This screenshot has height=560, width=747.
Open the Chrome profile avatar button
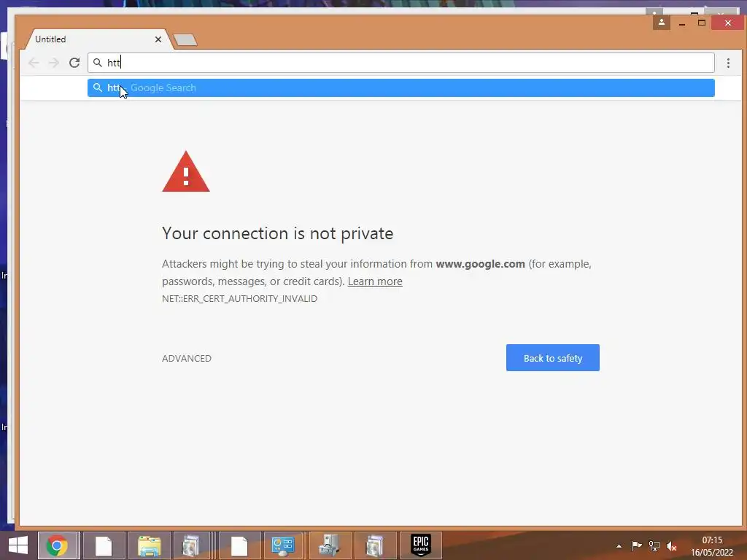661,22
